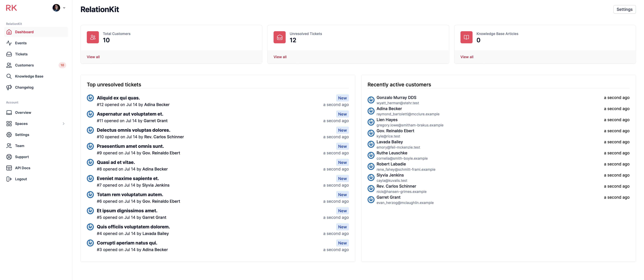Viewport: 644px width, 280px height.
Task: Click New badge on ticket Quasi ad et vitae
Action: (342, 162)
